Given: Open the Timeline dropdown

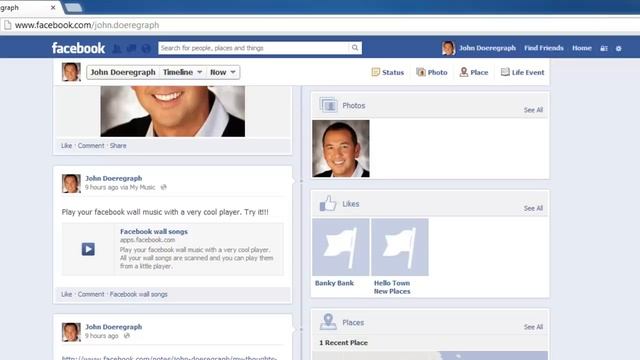Looking at the screenshot, I should (182, 72).
